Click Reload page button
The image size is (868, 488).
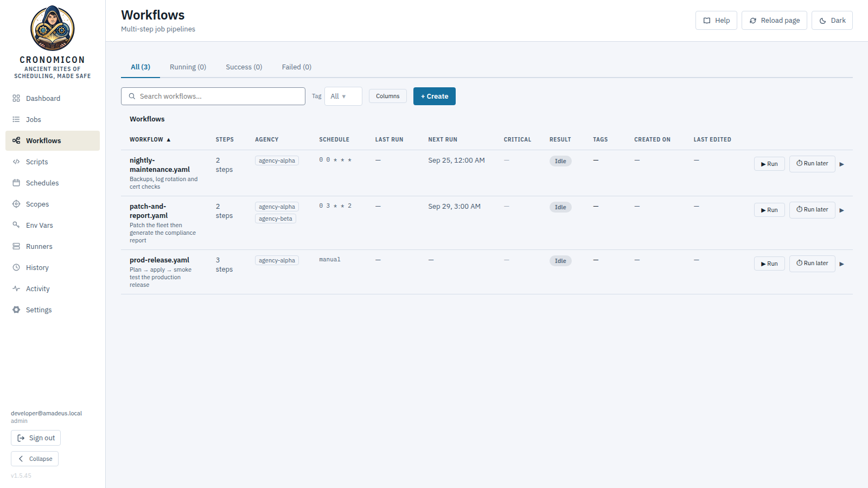[774, 21]
